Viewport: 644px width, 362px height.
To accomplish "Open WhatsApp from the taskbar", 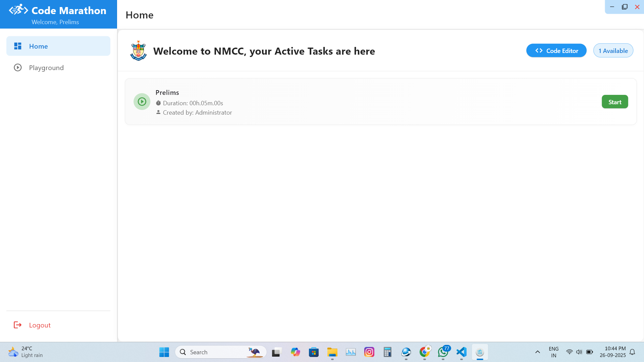I will pyautogui.click(x=443, y=352).
